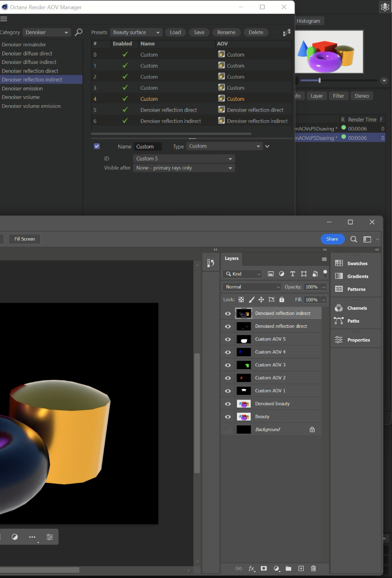Click the delete layer trash icon

tap(313, 569)
